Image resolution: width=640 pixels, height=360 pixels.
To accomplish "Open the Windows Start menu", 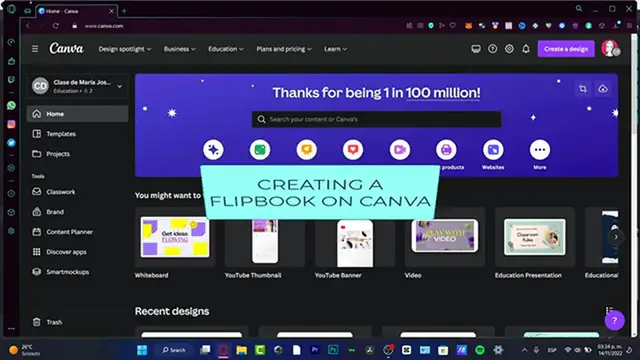I will click(x=142, y=350).
